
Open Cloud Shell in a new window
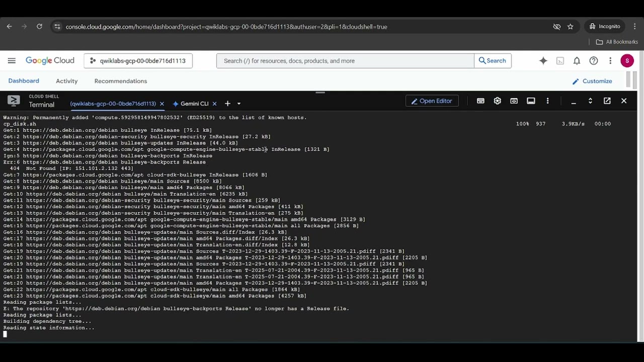[607, 101]
